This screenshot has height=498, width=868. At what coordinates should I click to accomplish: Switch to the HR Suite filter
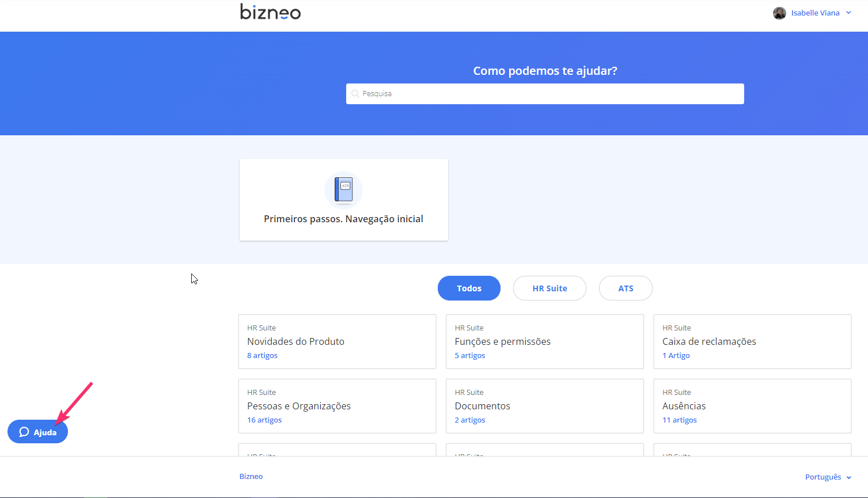(549, 288)
